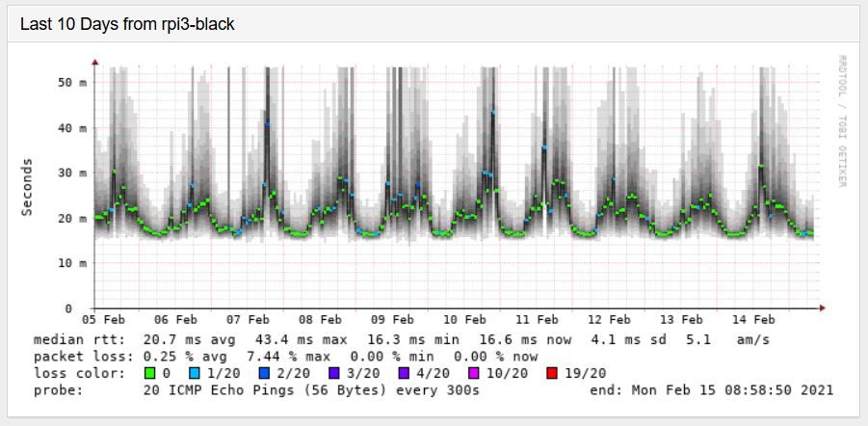
Task: Click the '08 Feb' x-axis label
Action: pos(321,320)
